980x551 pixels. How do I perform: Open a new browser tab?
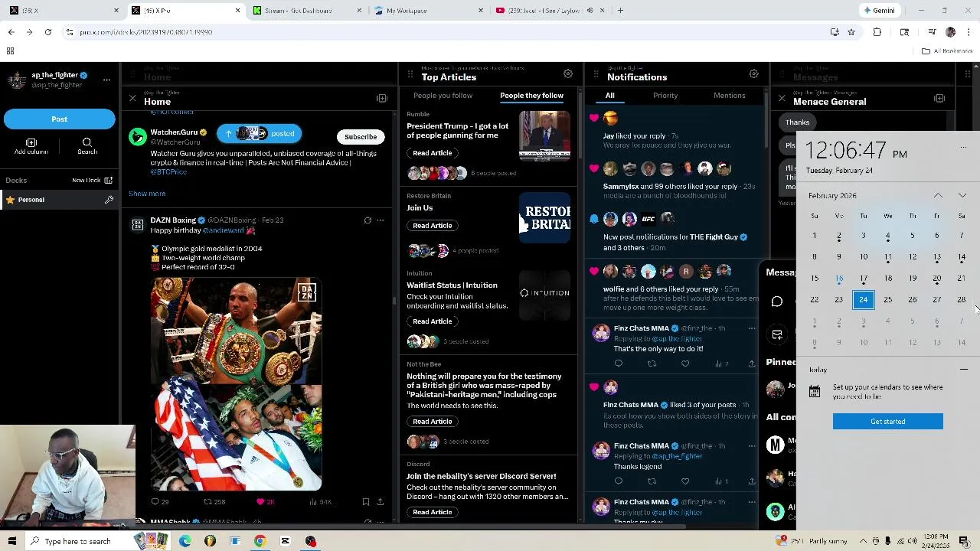click(x=620, y=11)
